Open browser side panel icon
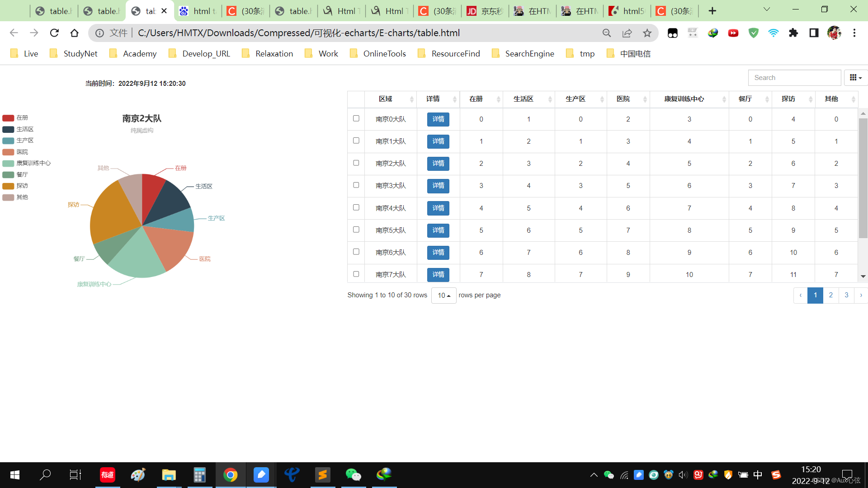The image size is (868, 488). 814,33
